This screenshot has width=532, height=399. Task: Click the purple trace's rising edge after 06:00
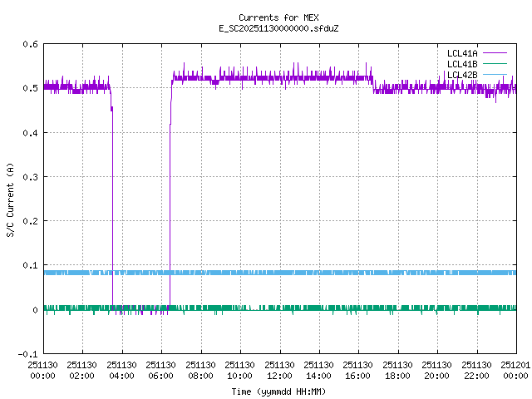(170, 208)
